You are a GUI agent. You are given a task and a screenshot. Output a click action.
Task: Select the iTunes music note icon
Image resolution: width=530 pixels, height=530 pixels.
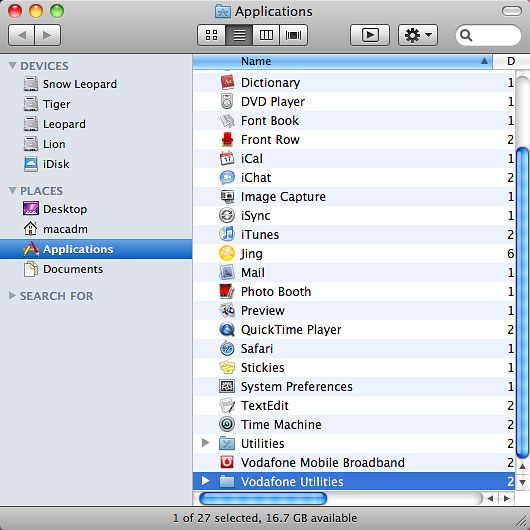227,234
